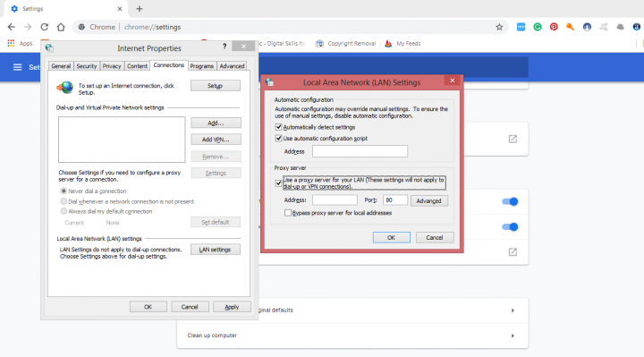Click the orange key extension icon
Screen dimensions: 644x357
[570, 27]
